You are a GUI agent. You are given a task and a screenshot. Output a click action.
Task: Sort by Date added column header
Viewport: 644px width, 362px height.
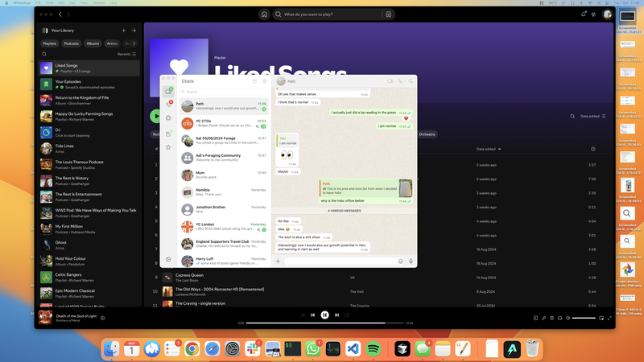[489, 149]
